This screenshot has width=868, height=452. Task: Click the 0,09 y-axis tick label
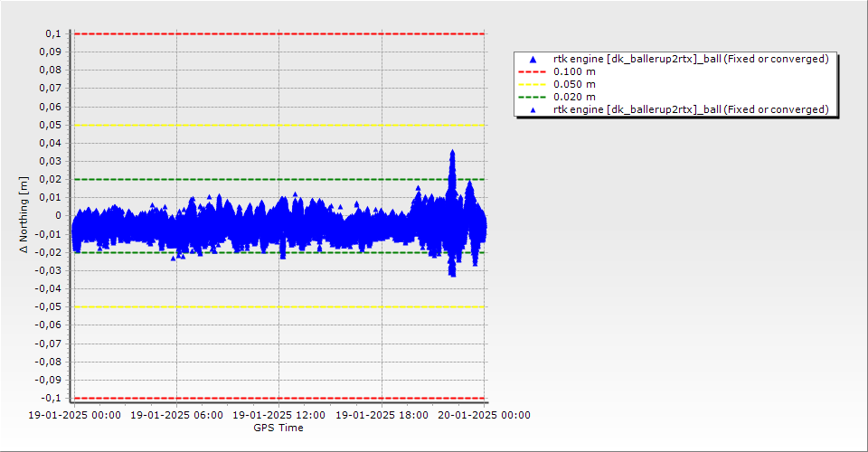(x=51, y=52)
